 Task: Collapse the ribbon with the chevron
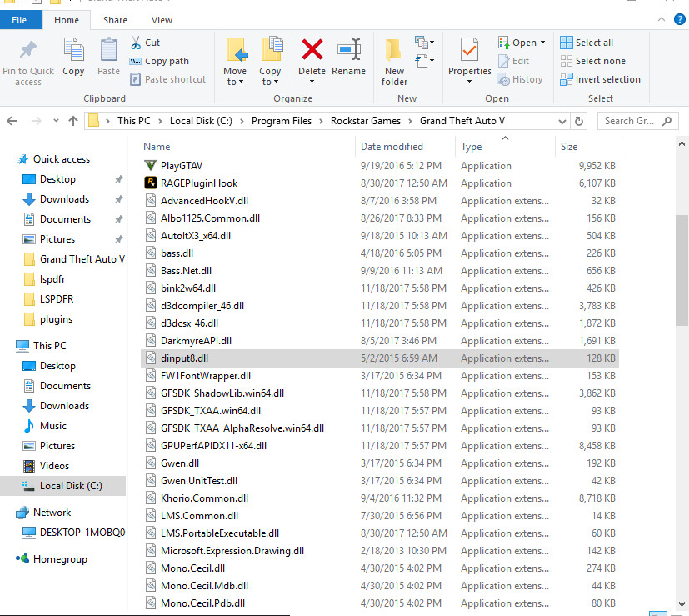pyautogui.click(x=661, y=19)
